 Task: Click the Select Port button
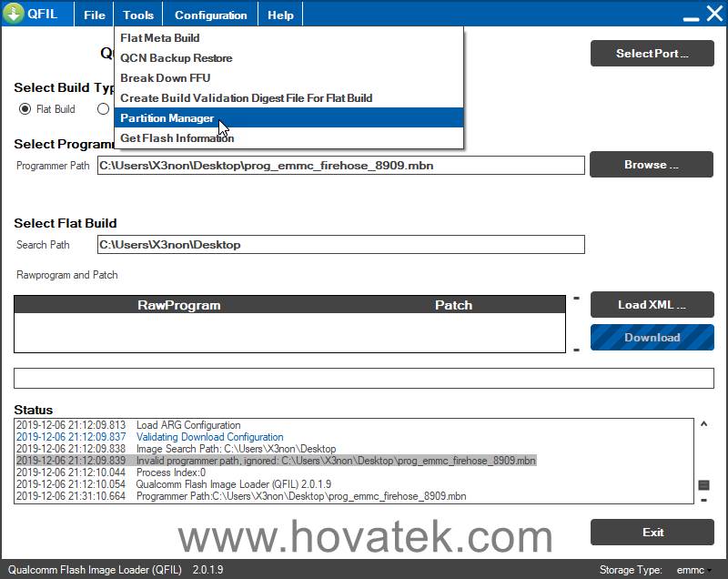pos(652,54)
